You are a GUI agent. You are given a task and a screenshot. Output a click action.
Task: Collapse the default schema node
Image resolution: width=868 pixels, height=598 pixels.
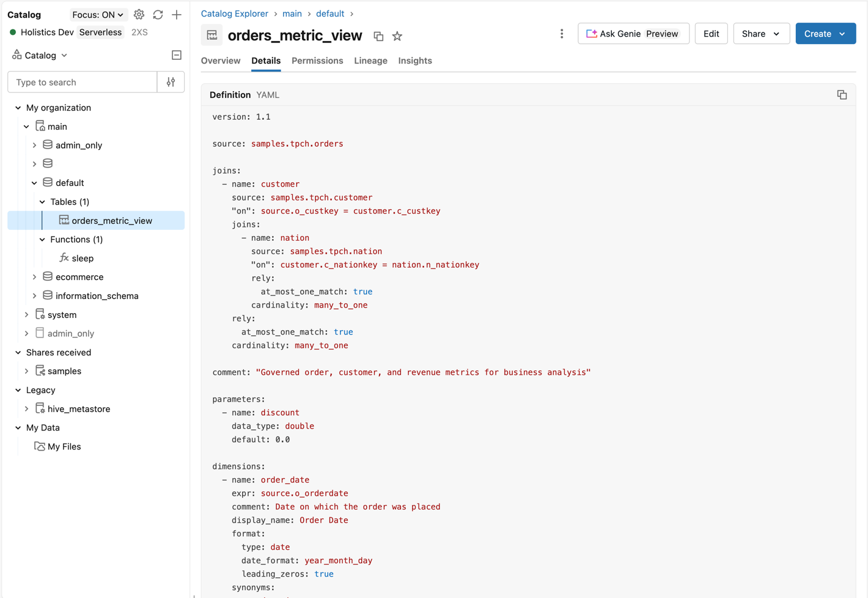pyautogui.click(x=34, y=183)
